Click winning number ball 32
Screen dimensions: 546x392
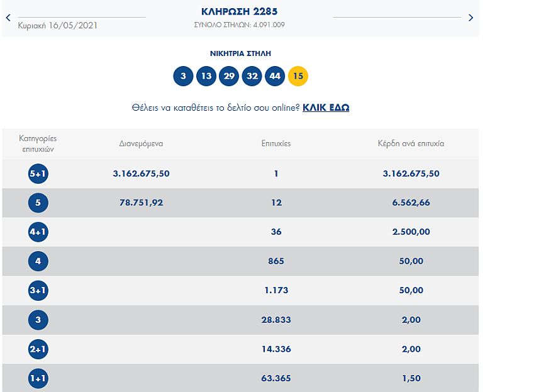(x=252, y=76)
